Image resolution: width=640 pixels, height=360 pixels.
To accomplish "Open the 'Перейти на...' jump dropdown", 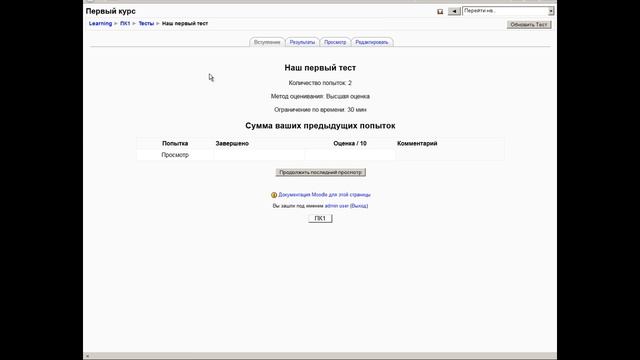I will 508,11.
